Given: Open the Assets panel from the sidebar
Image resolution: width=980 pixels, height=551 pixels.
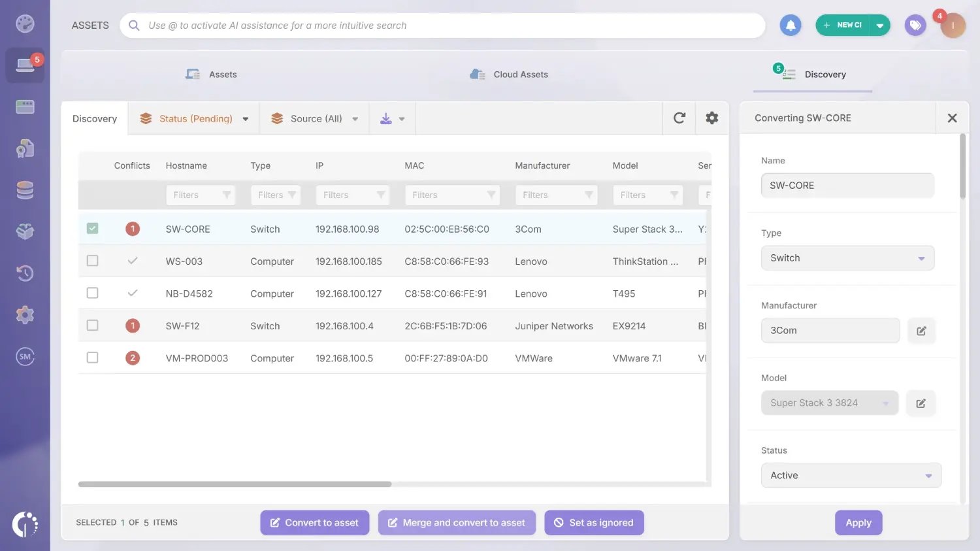Looking at the screenshot, I should tap(25, 65).
